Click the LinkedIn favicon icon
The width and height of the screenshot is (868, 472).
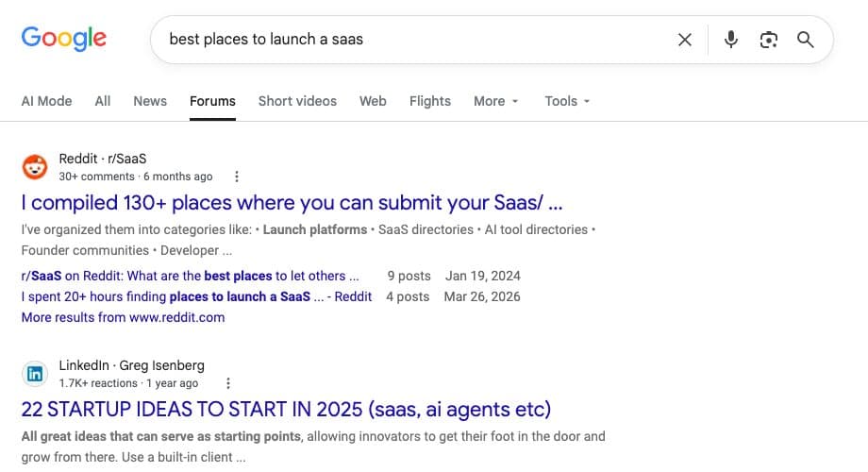coord(35,374)
